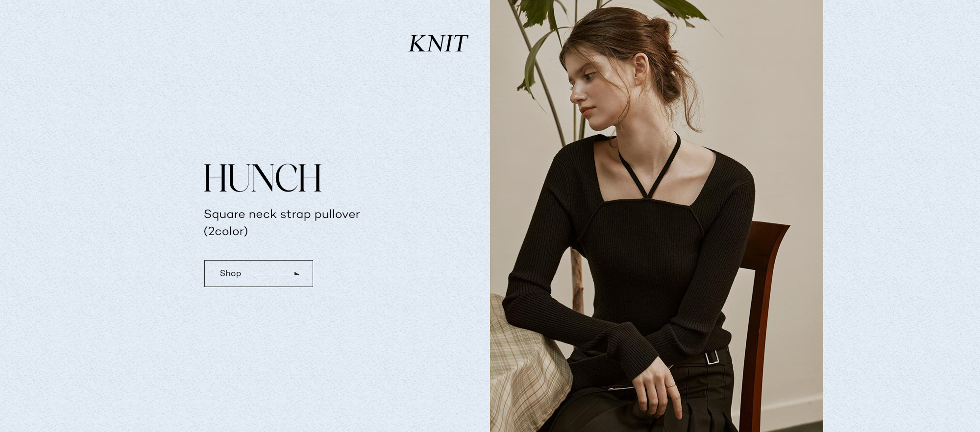The width and height of the screenshot is (980, 432).
Task: Click the silver belt buckle on the skirt
Action: [x=712, y=357]
